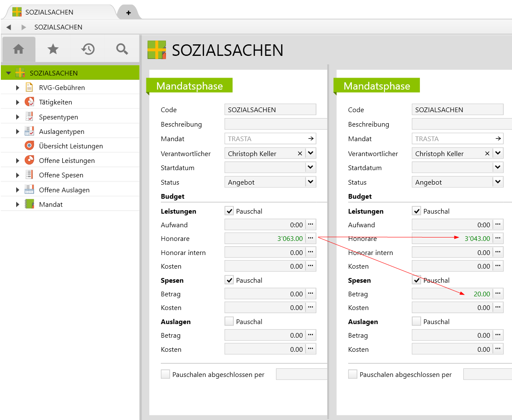Clear Verantwortlicher in left Mandatsphase panel
This screenshot has height=420, width=512.
300,154
